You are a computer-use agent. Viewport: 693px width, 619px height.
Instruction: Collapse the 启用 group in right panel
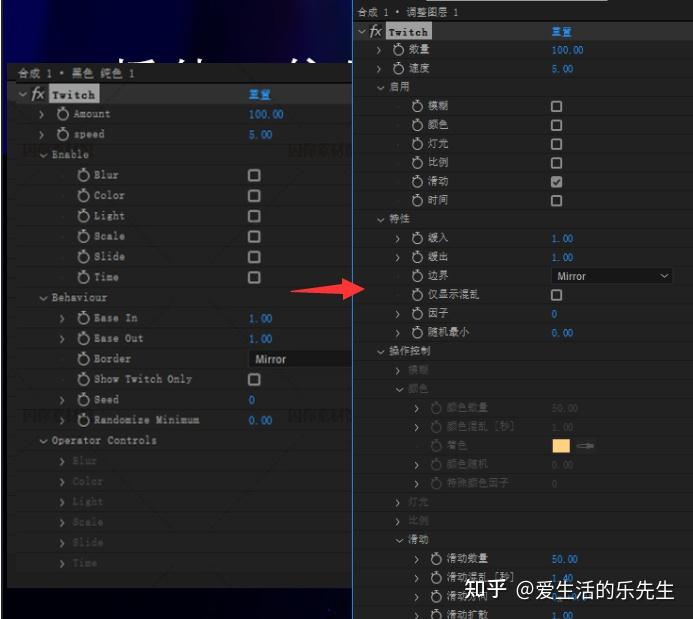tap(381, 87)
